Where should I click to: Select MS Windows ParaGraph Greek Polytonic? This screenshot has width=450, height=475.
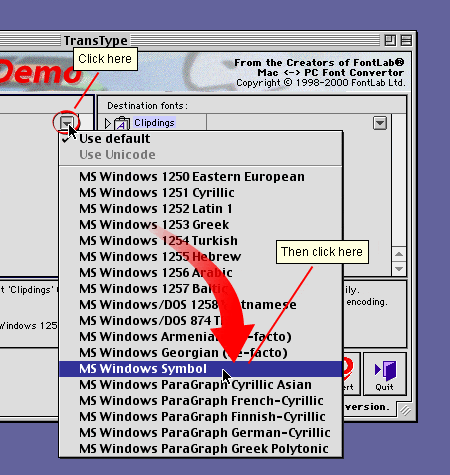201,449
